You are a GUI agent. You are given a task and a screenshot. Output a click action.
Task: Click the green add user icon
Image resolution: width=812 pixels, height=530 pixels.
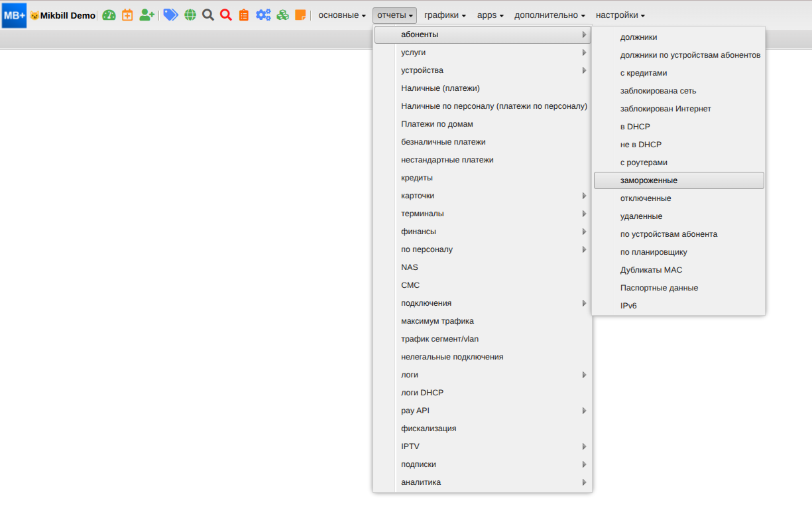[147, 15]
